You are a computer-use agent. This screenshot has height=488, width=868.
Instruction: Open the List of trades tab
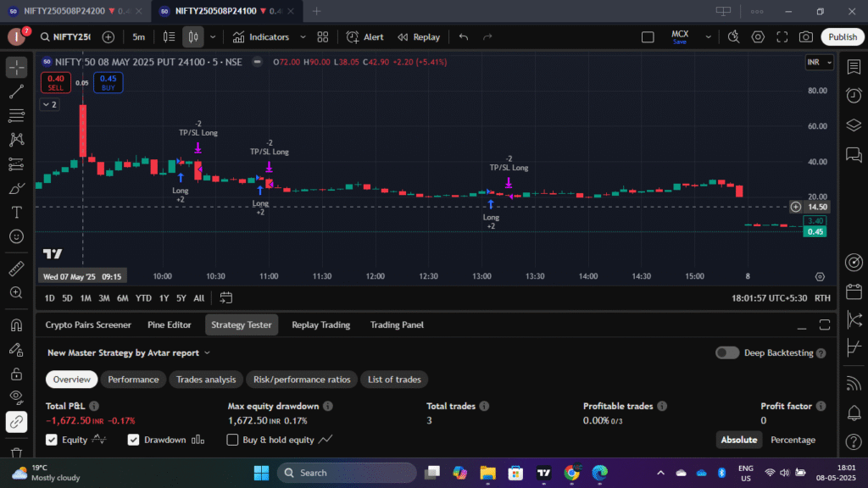tap(395, 380)
